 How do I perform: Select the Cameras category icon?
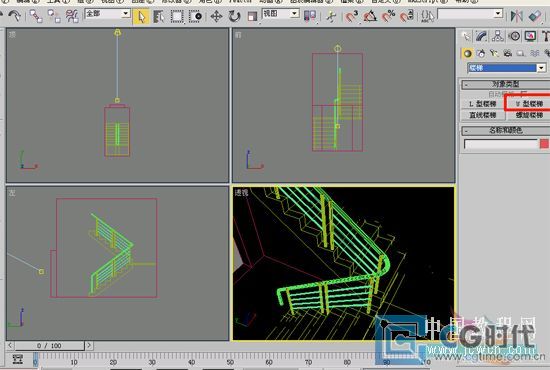coord(508,54)
